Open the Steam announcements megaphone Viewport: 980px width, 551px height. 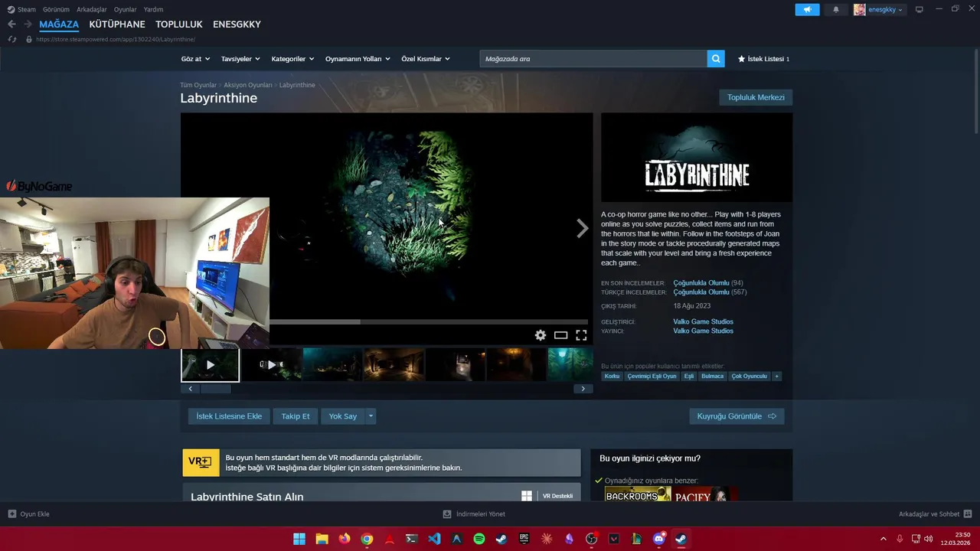[807, 9]
